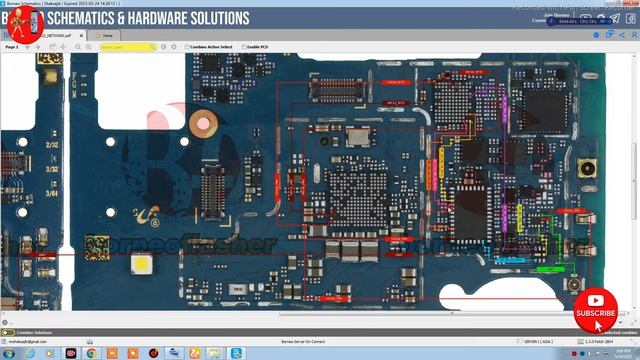This screenshot has width=640, height=360.
Task: Open Internet Explorer from taskbar
Action: pyautogui.click(x=30, y=353)
